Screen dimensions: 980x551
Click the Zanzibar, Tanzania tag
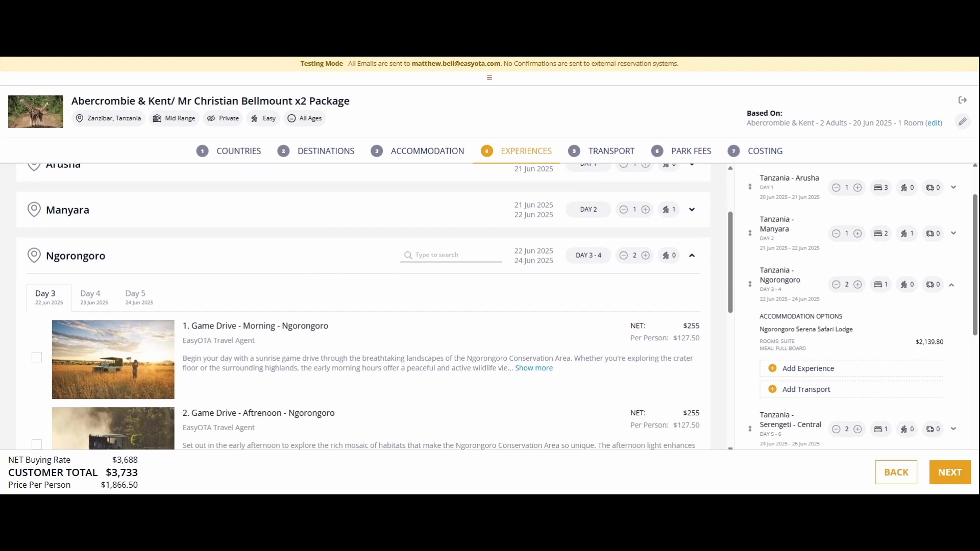(x=108, y=118)
